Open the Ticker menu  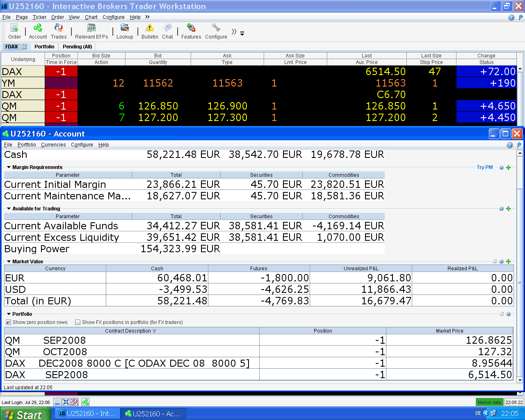39,17
